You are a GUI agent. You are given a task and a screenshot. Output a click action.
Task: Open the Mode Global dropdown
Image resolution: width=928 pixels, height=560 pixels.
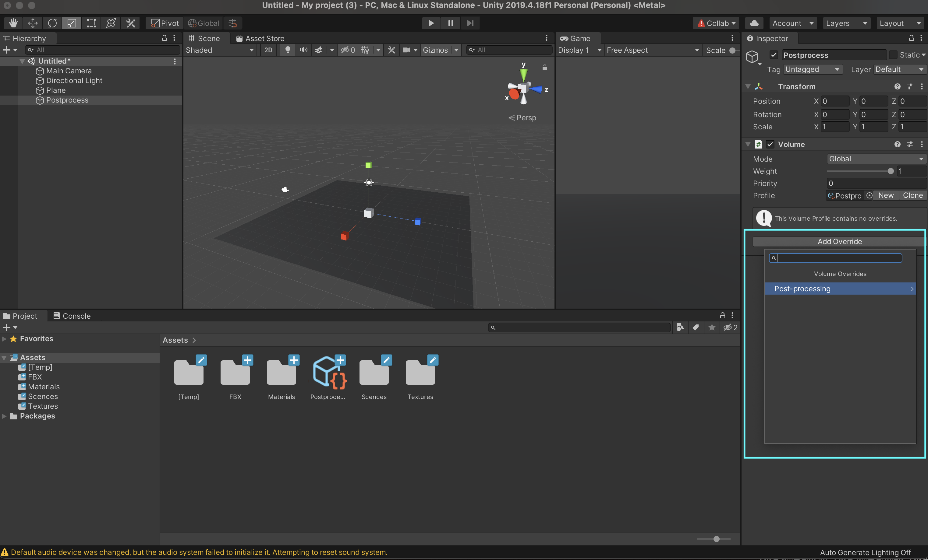click(876, 159)
